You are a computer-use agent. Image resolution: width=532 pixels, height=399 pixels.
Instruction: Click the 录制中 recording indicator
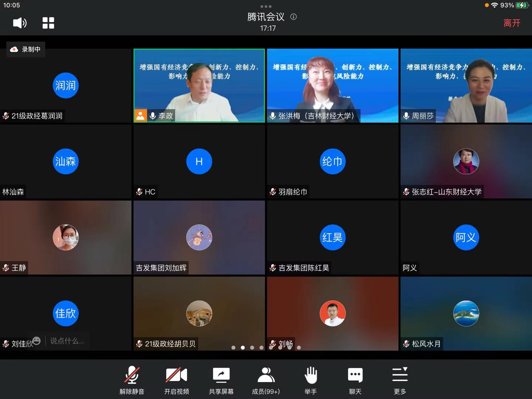(x=25, y=49)
